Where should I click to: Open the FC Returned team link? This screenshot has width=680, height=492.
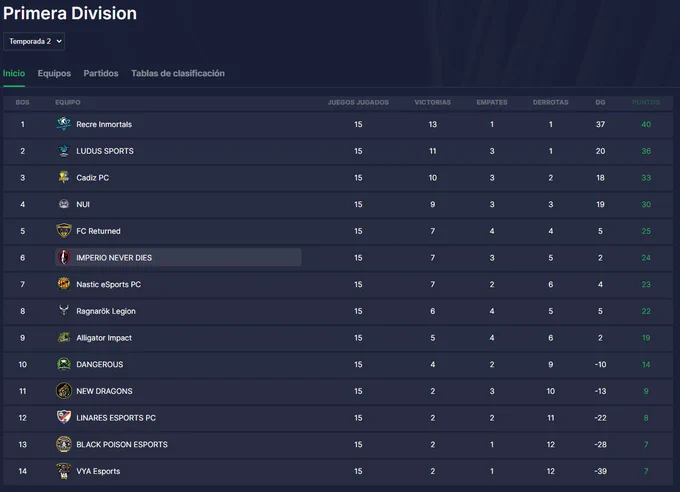98,231
